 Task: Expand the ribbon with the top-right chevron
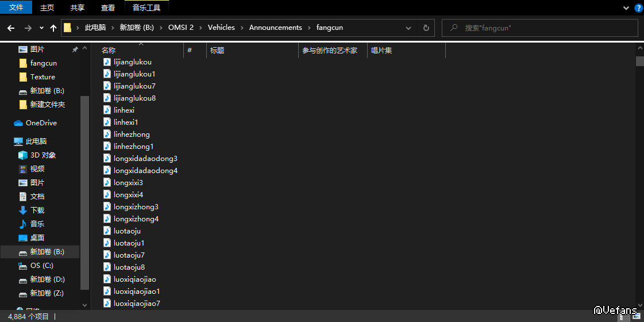[626, 7]
